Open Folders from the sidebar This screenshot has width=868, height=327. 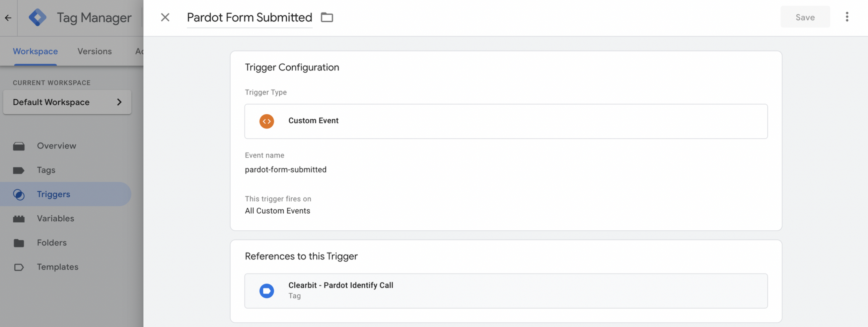pos(51,243)
